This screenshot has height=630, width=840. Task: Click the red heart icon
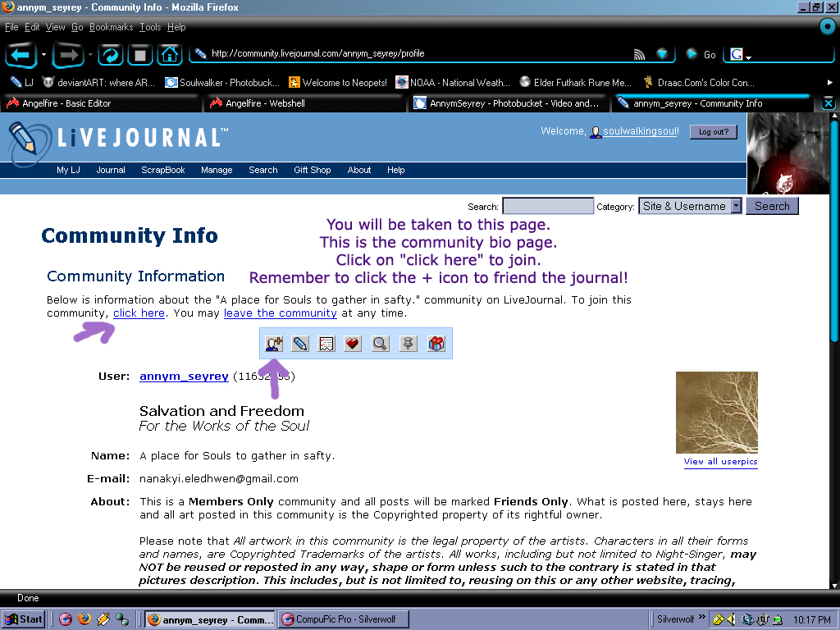click(x=353, y=344)
